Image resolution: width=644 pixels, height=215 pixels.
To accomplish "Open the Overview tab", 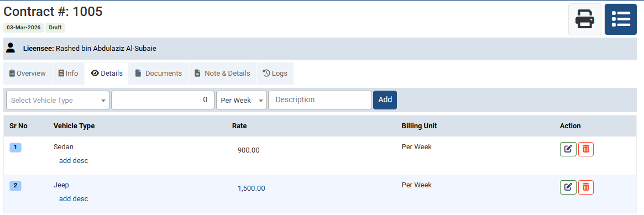I will tap(28, 74).
